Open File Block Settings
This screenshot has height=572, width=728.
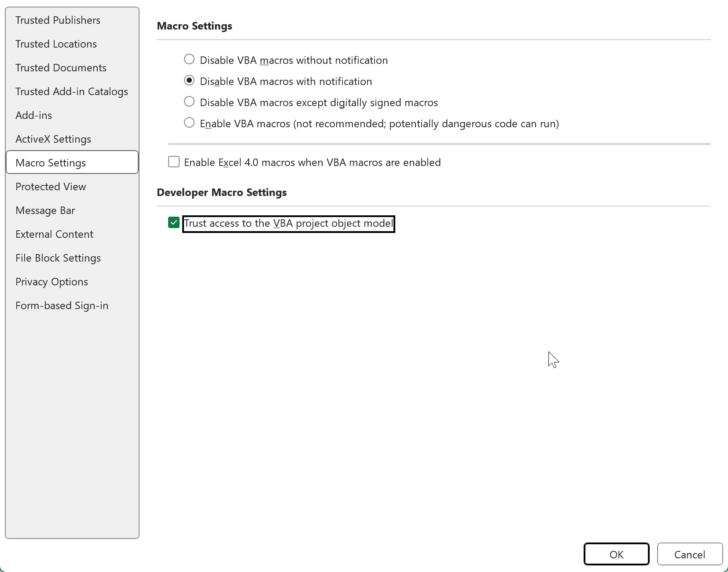58,258
